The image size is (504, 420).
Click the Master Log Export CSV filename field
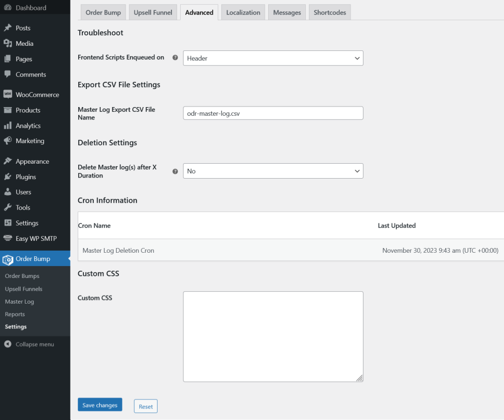(x=273, y=113)
